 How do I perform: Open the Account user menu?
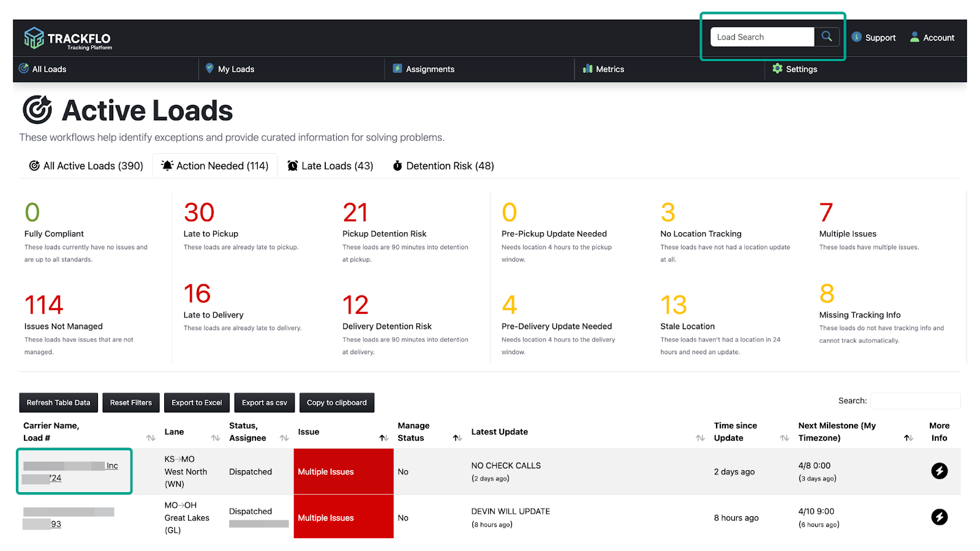pyautogui.click(x=932, y=37)
